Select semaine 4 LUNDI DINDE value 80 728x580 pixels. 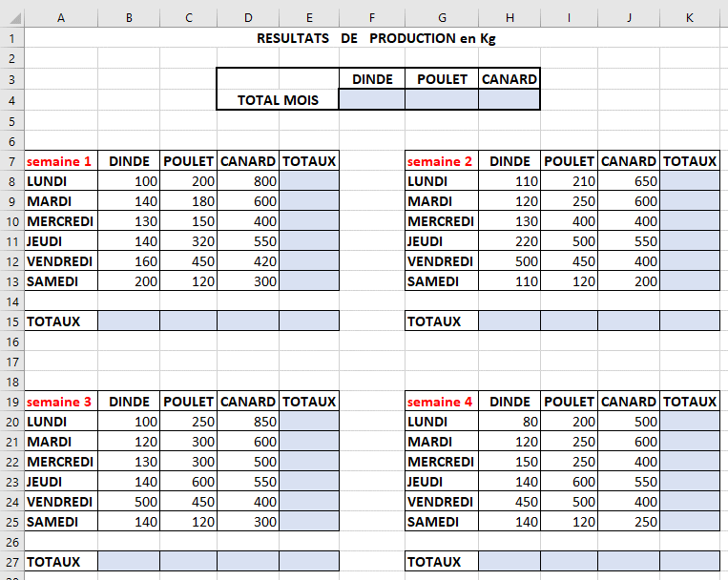click(509, 422)
